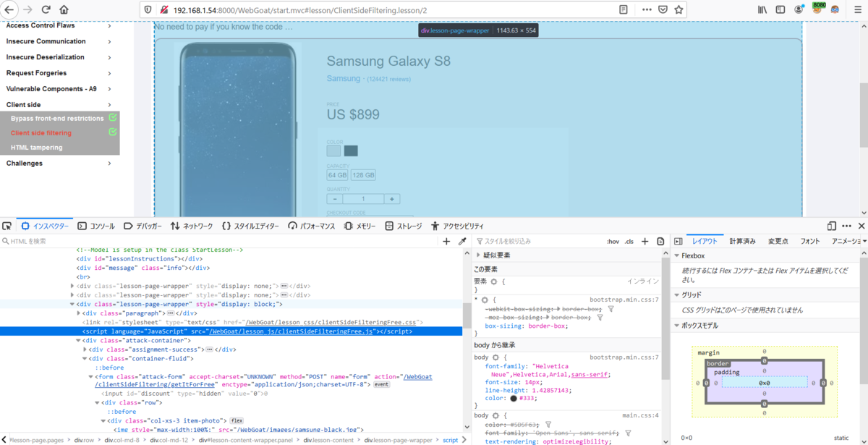Open DevTools more options three-dot menu
Viewport: 868px width, 445px height.
tap(847, 226)
